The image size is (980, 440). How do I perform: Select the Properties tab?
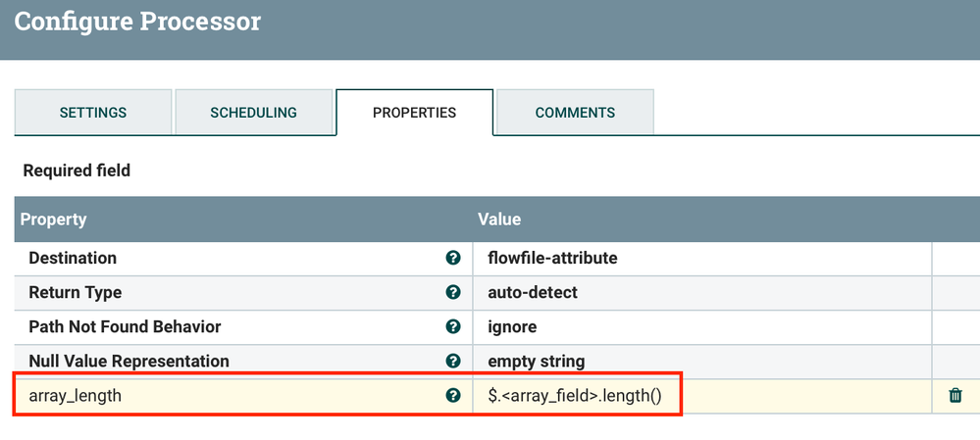coord(414,113)
